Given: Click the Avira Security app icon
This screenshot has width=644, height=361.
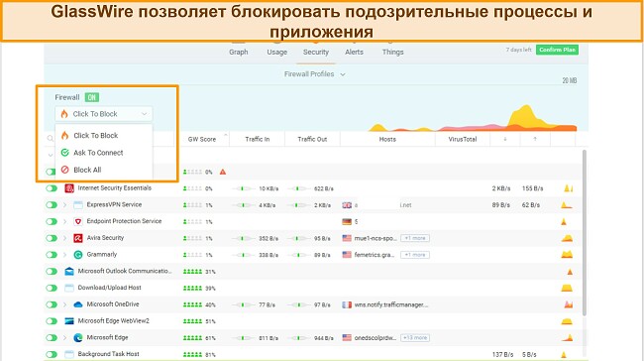Looking at the screenshot, I should pyautogui.click(x=78, y=238).
